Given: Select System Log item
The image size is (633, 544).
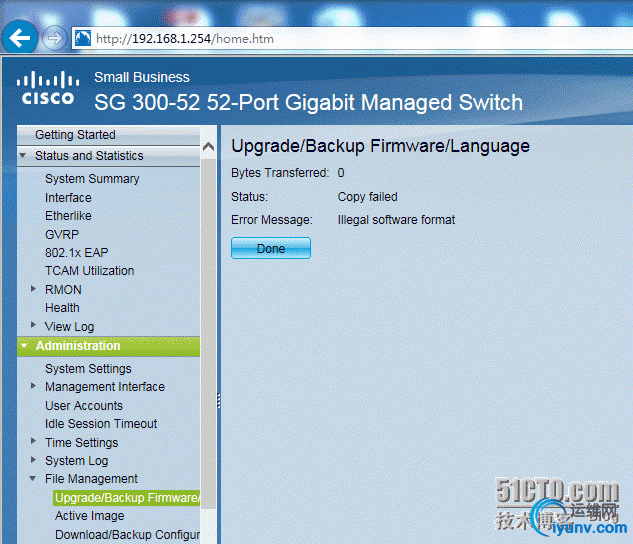Looking at the screenshot, I should 76,460.
